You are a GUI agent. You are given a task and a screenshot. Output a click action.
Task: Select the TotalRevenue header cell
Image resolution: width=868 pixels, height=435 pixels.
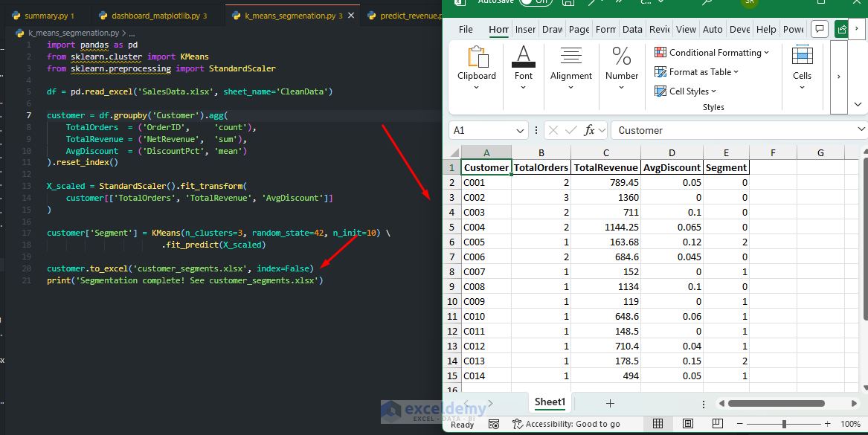(x=605, y=168)
